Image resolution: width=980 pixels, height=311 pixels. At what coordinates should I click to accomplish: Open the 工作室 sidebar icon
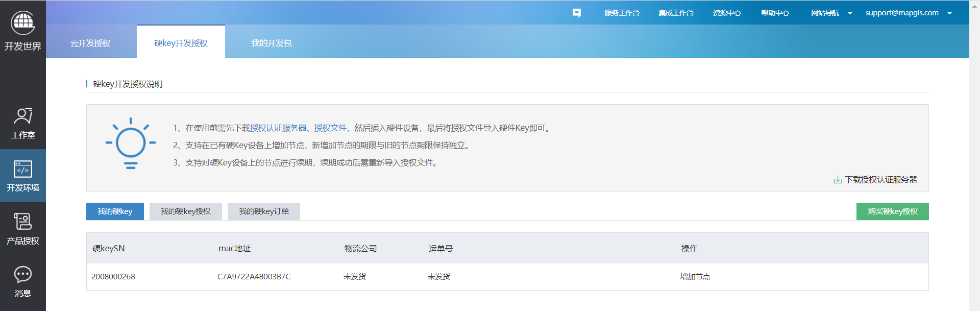click(23, 116)
